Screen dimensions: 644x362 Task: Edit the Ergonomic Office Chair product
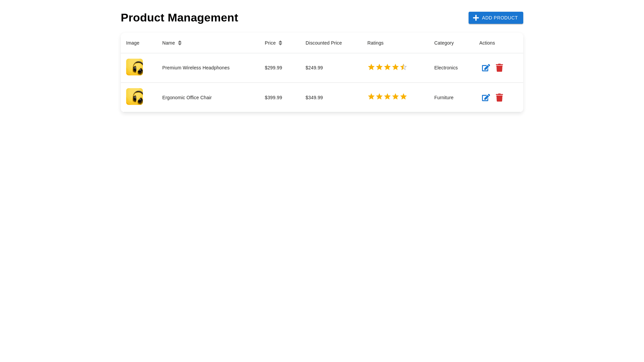(x=486, y=98)
